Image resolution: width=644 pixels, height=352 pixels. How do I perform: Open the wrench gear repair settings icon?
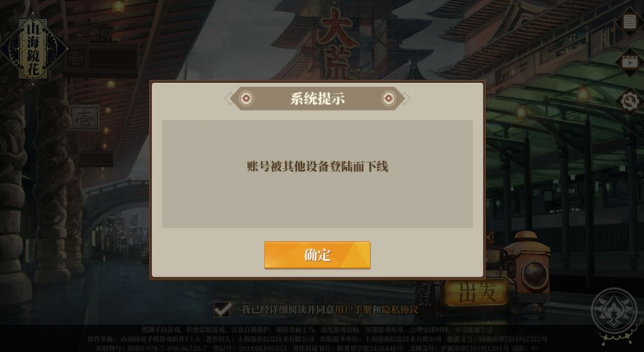630,102
